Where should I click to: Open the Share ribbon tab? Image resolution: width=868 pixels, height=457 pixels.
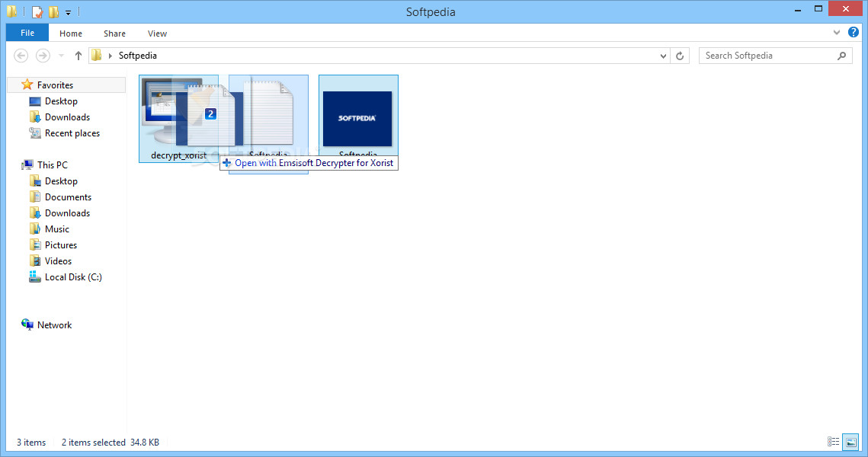[x=114, y=34]
